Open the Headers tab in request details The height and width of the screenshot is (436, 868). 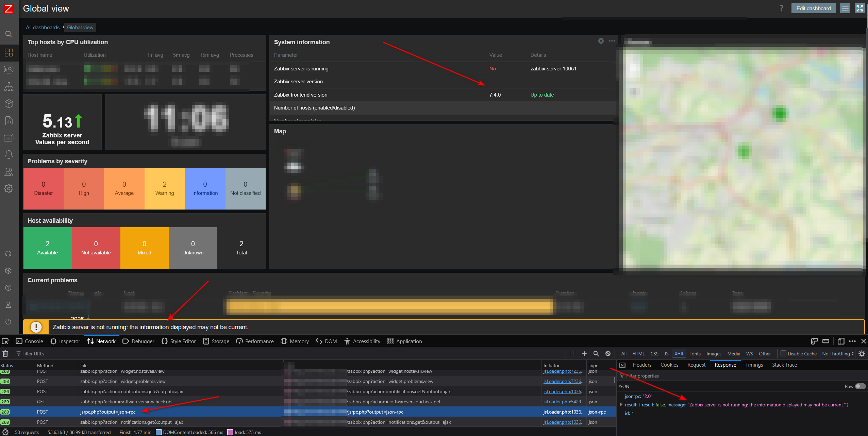click(x=642, y=365)
